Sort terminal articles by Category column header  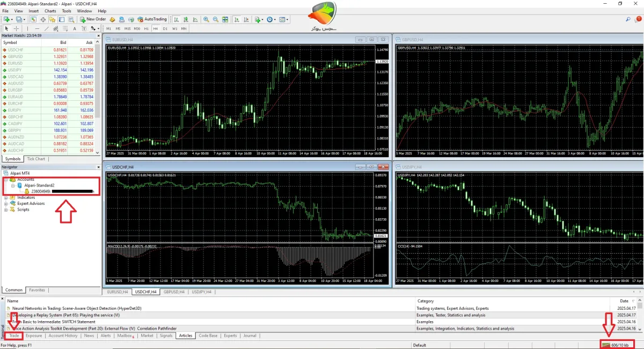pos(426,301)
